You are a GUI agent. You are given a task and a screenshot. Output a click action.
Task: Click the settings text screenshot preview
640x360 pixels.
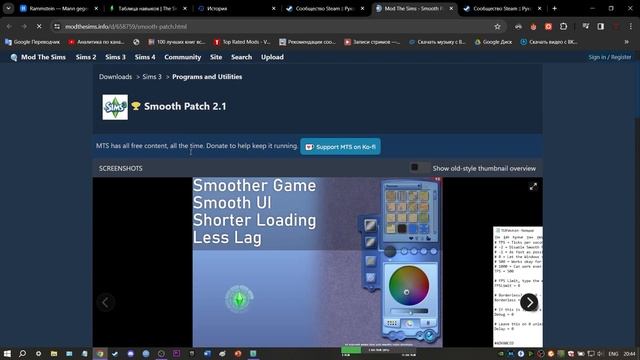(x=518, y=287)
